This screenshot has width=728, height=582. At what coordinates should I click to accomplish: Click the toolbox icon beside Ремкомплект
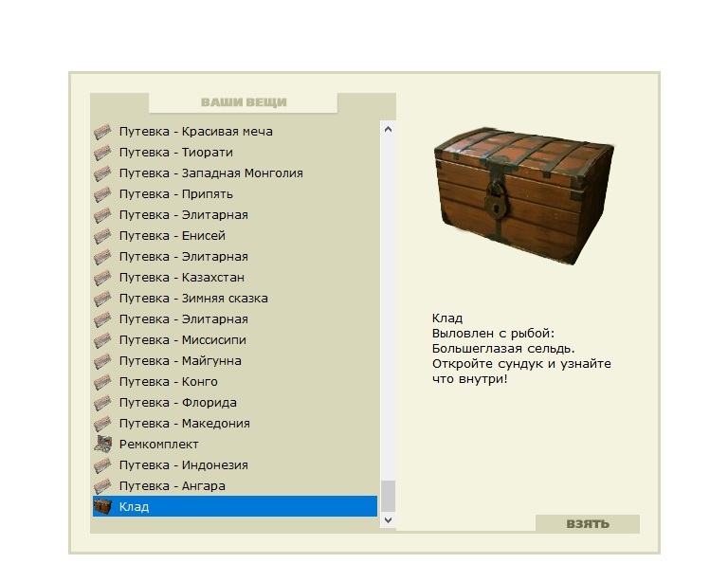pyautogui.click(x=102, y=445)
